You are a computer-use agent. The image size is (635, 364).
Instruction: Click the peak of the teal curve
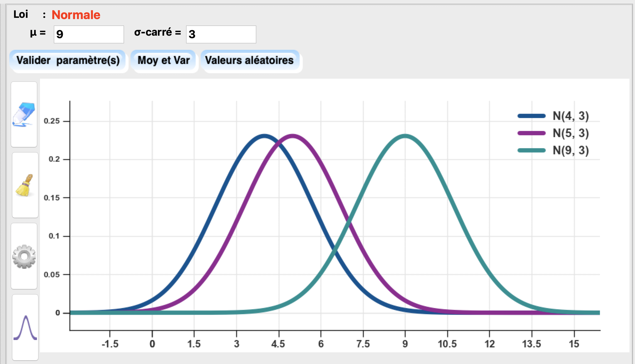[405, 136]
